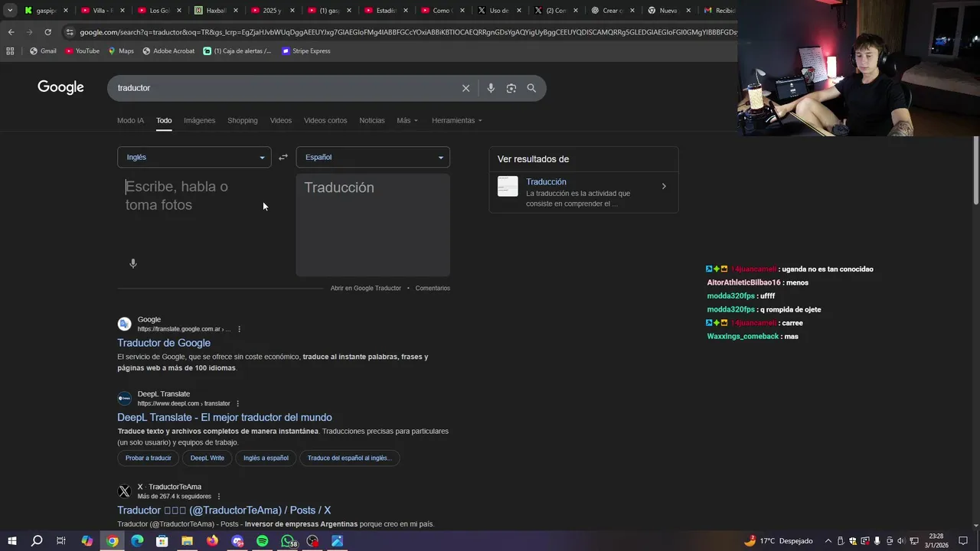Switch to Modo IA tab
The image size is (980, 551).
[130, 120]
